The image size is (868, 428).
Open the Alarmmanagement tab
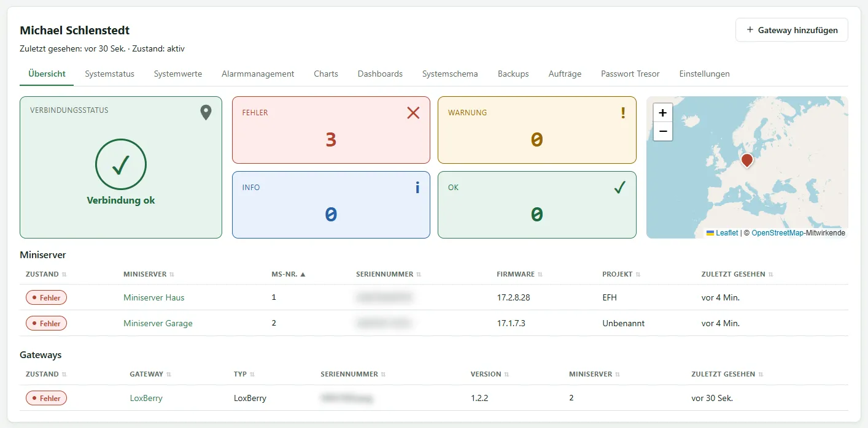(258, 74)
